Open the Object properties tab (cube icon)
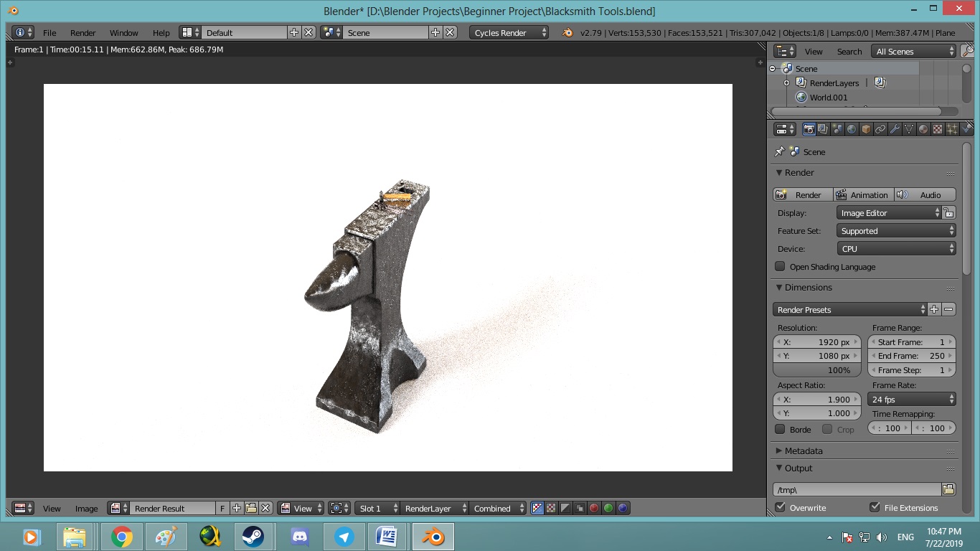 [866, 130]
